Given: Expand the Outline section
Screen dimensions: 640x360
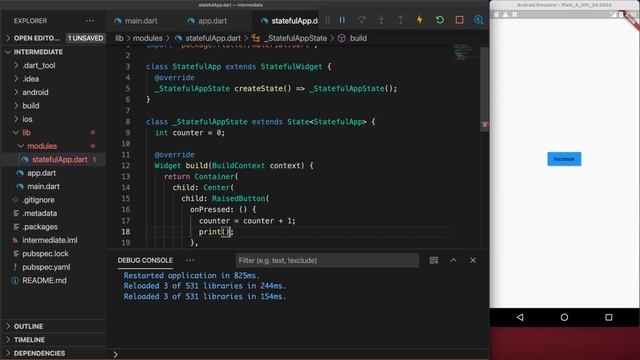Looking at the screenshot, I should (28, 326).
